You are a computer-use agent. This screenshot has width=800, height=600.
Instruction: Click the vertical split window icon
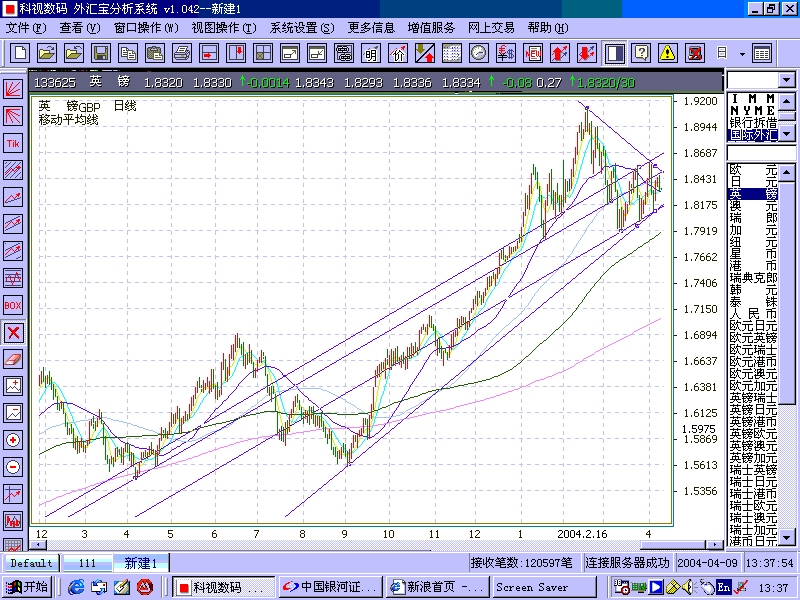pos(236,53)
